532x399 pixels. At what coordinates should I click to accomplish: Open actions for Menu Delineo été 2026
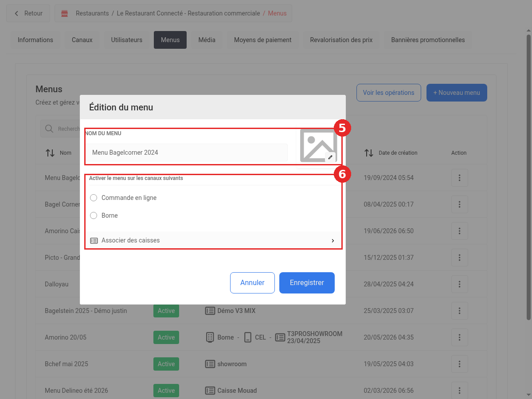point(460,391)
